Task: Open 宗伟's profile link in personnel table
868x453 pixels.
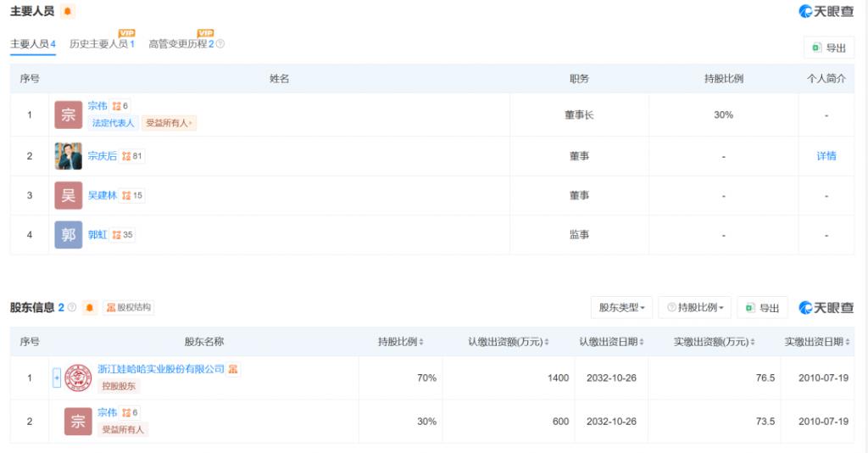Action: click(x=97, y=106)
